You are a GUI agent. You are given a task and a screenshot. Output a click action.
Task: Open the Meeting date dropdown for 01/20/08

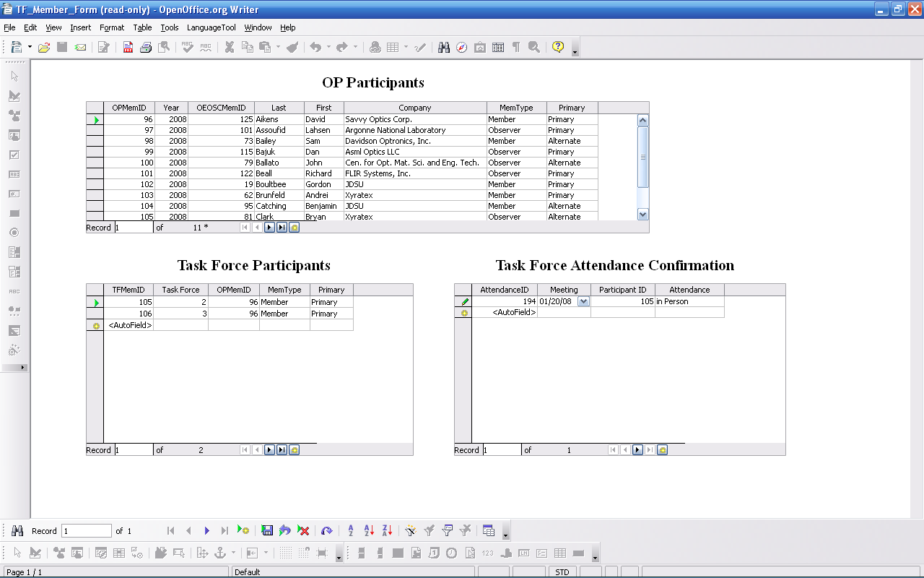(583, 302)
